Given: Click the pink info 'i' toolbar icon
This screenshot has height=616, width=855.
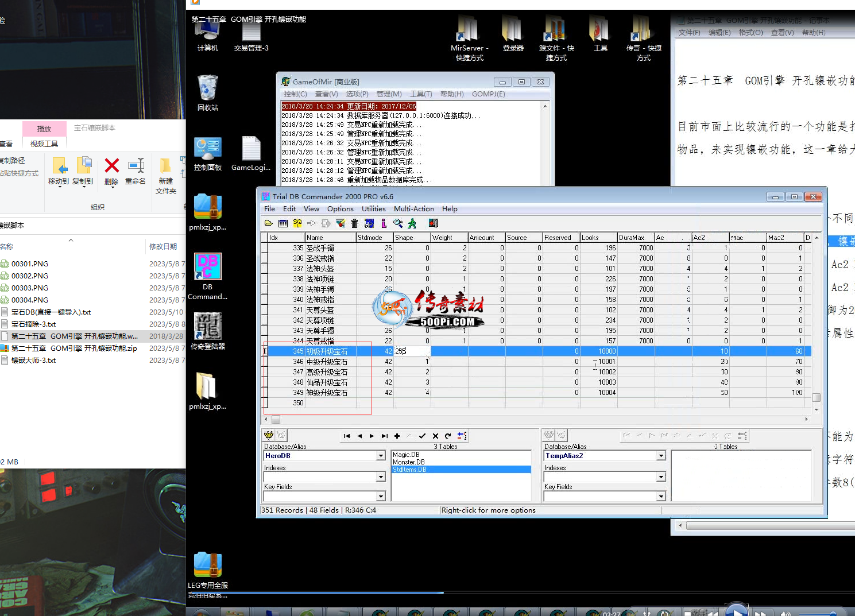Looking at the screenshot, I should click(384, 223).
